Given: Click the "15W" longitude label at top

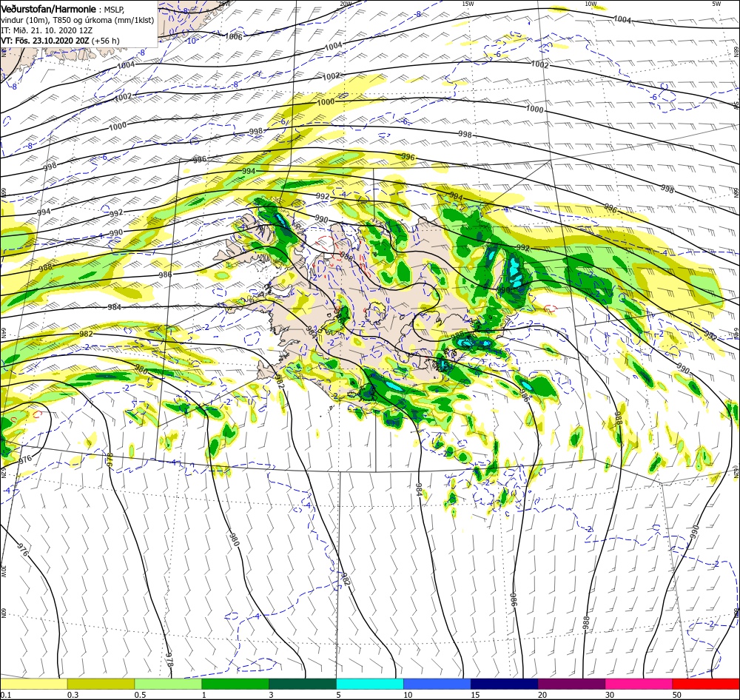Looking at the screenshot, I should [468, 4].
